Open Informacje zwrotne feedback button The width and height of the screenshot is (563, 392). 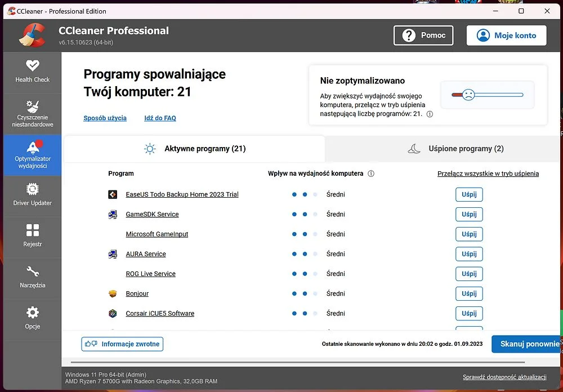coord(122,344)
